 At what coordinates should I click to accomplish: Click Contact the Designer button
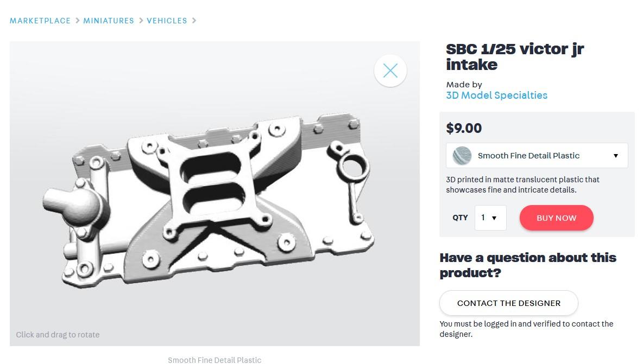click(508, 303)
